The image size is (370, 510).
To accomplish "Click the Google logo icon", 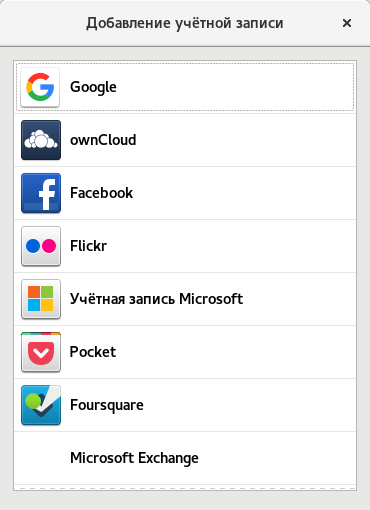I will click(40, 87).
